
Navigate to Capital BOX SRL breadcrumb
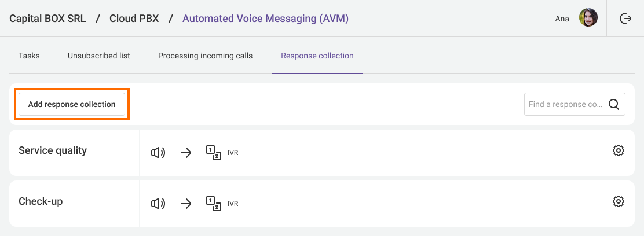[x=47, y=19]
